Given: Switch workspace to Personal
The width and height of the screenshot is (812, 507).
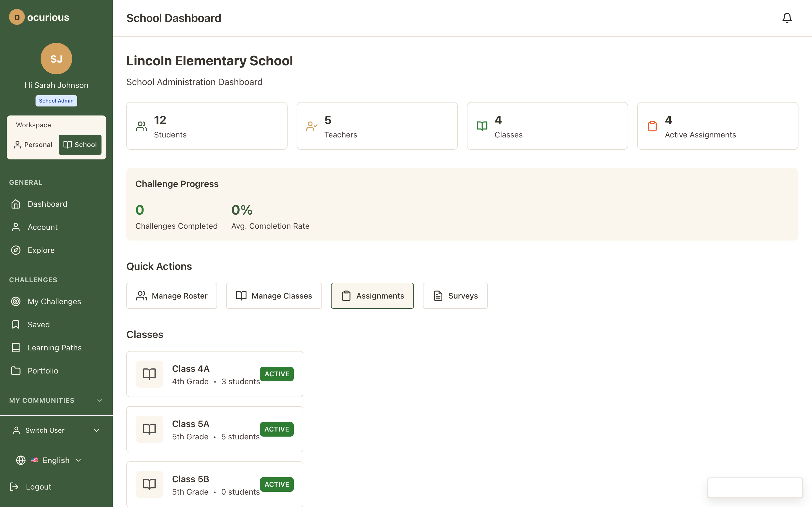Looking at the screenshot, I should tap(33, 144).
